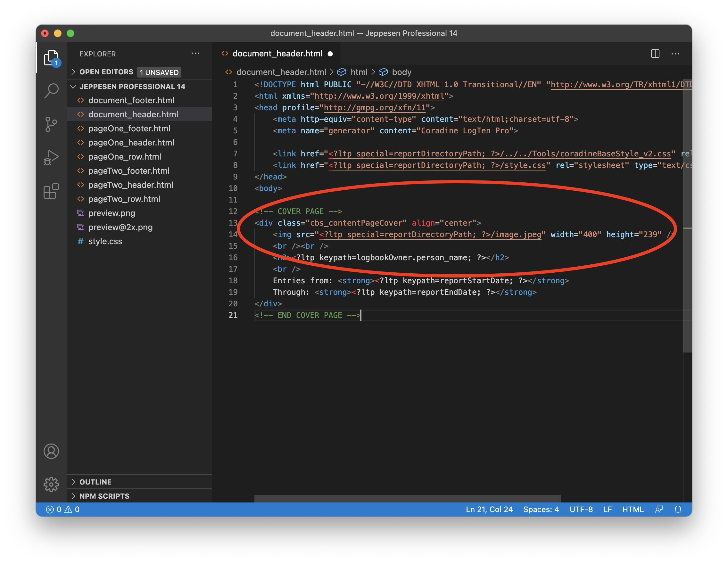Open the Accounts icon in activity bar

pos(51,451)
